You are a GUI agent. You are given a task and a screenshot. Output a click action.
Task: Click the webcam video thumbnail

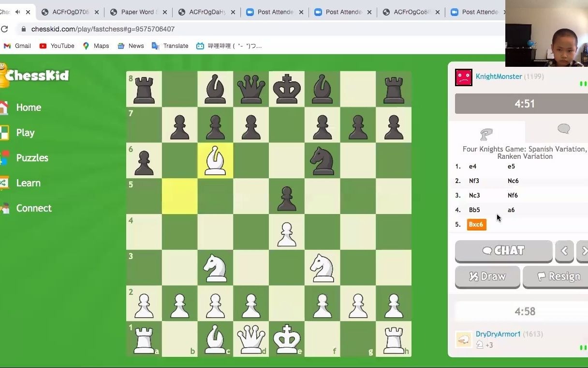pyautogui.click(x=546, y=33)
